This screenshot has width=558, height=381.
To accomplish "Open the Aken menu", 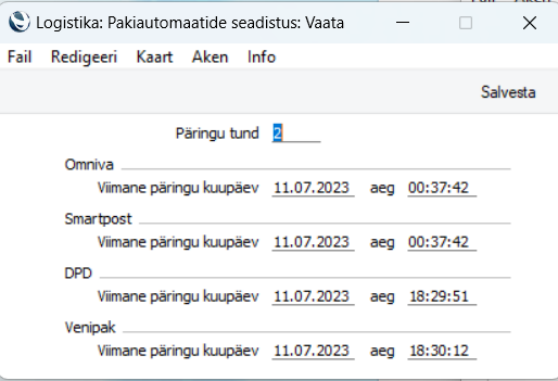I will coord(210,57).
